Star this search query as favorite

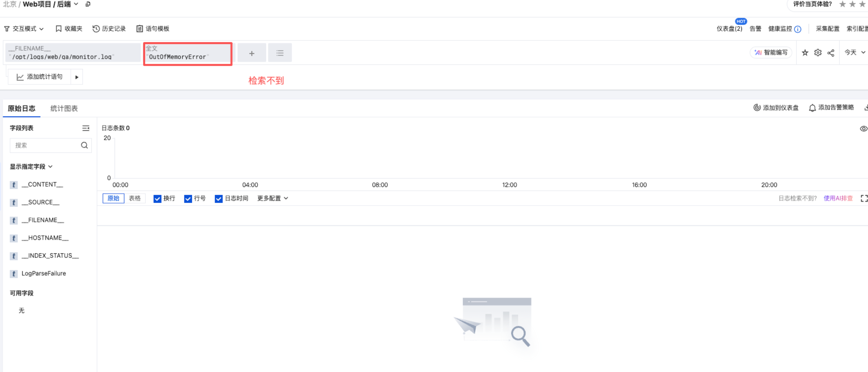pos(805,53)
